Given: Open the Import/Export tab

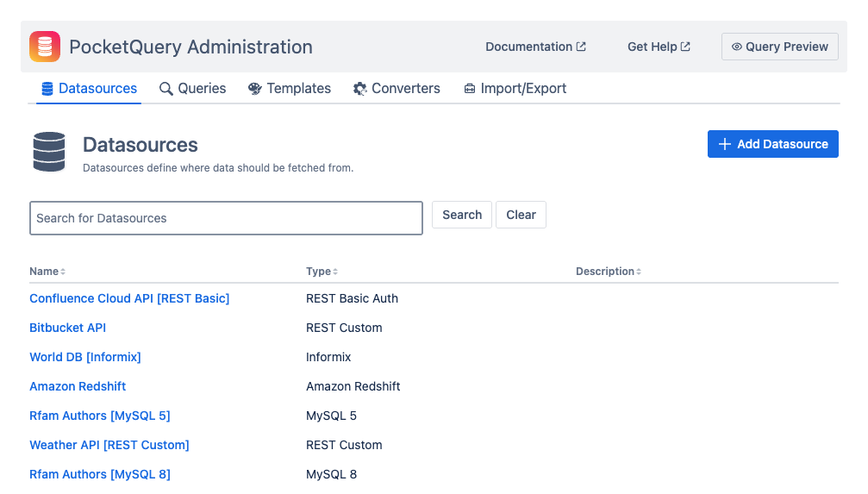Looking at the screenshot, I should (x=515, y=89).
